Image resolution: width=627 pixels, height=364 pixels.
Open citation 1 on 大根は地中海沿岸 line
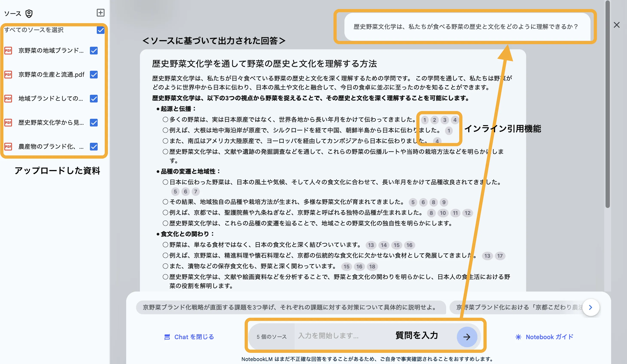click(x=449, y=131)
